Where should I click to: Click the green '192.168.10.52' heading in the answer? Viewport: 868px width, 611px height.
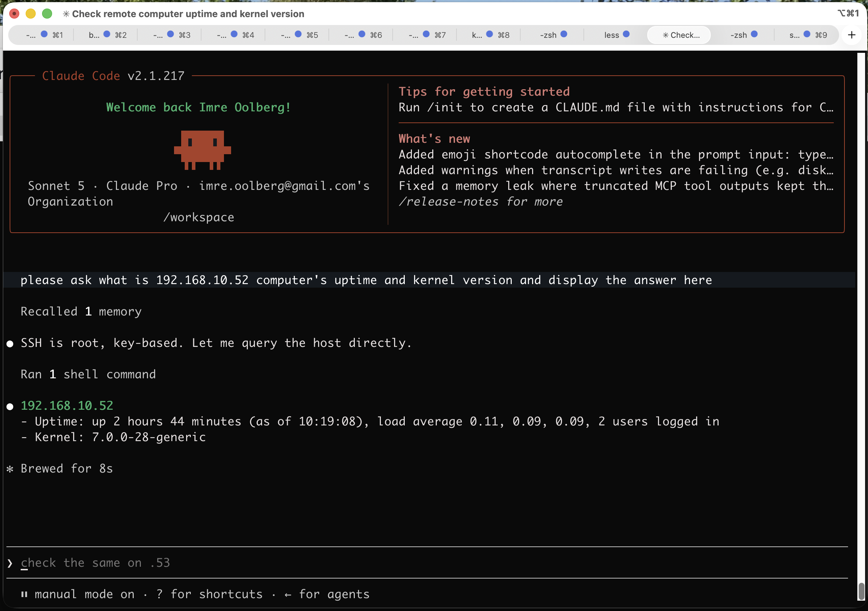(x=67, y=405)
